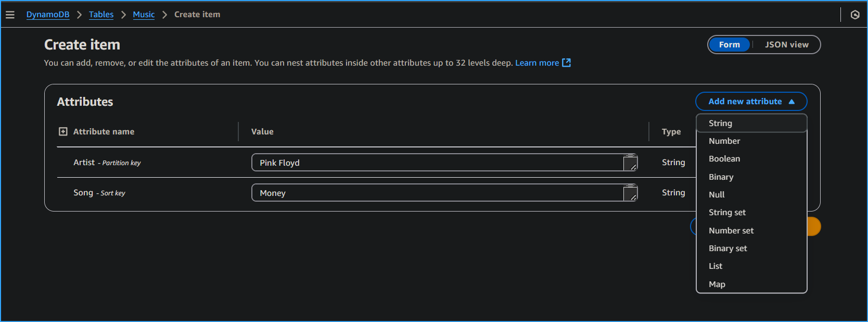The height and width of the screenshot is (322, 868).
Task: Click the String type in Song row
Action: click(x=673, y=193)
